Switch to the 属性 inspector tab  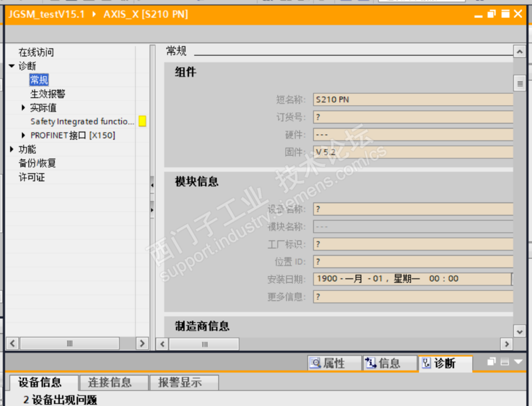[x=334, y=363]
